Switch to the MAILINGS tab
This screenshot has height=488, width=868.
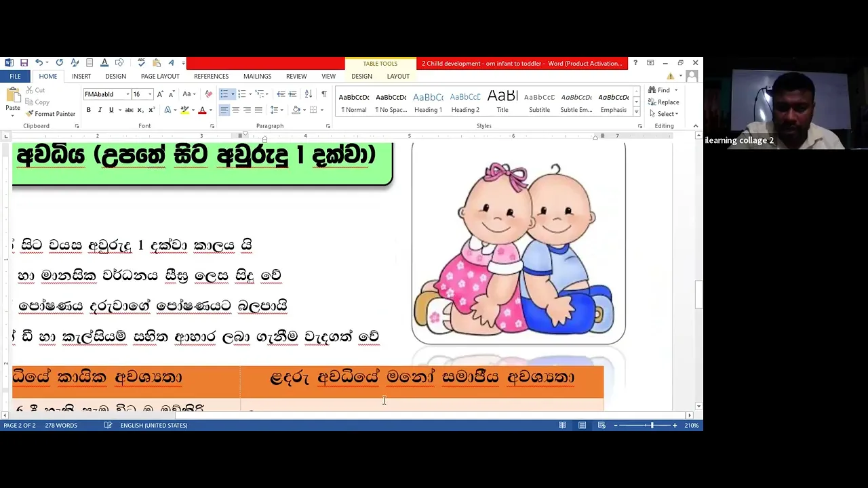coord(257,77)
